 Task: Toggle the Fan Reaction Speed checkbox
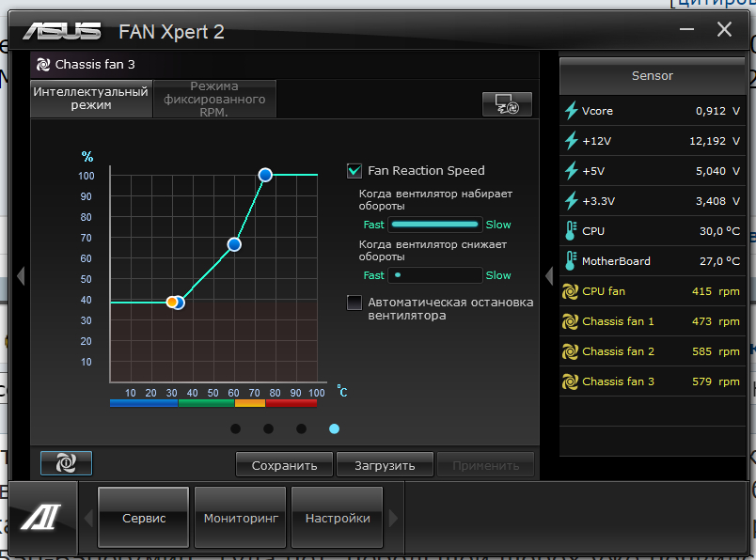pos(354,171)
